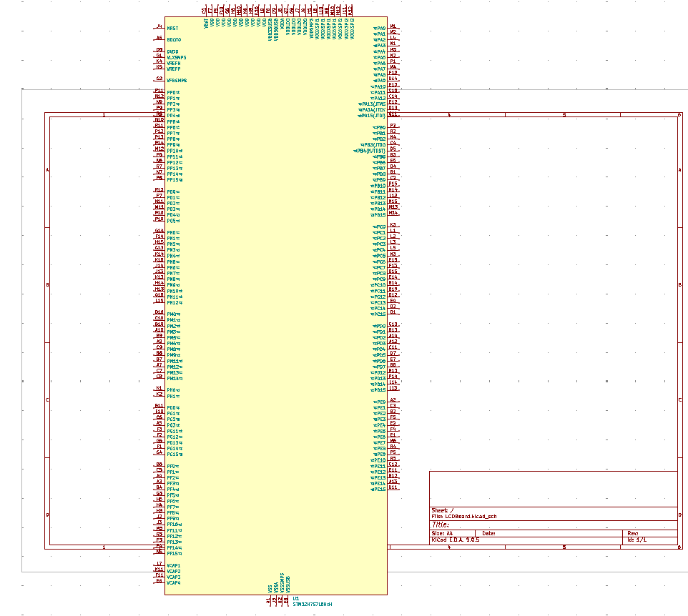Select the PE0 pin label
Screen dimensions: 688x616
click(x=381, y=402)
